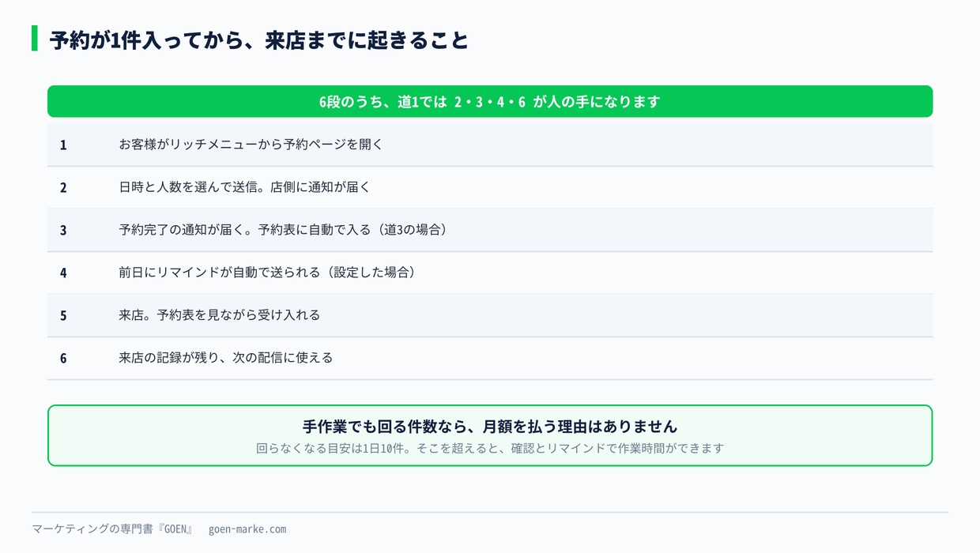Click step number 3 in the list
Viewport: 980px width, 553px height.
[63, 230]
